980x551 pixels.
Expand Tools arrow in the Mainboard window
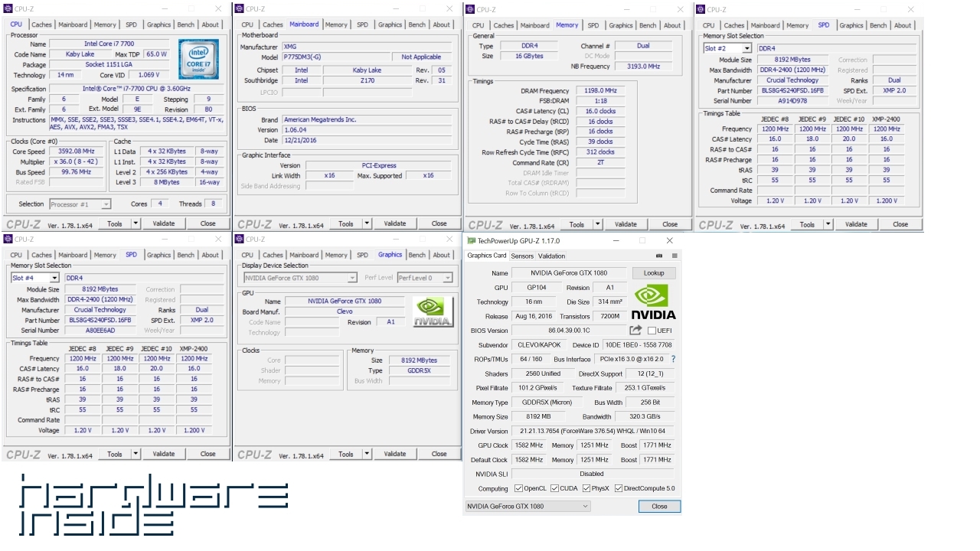[367, 224]
